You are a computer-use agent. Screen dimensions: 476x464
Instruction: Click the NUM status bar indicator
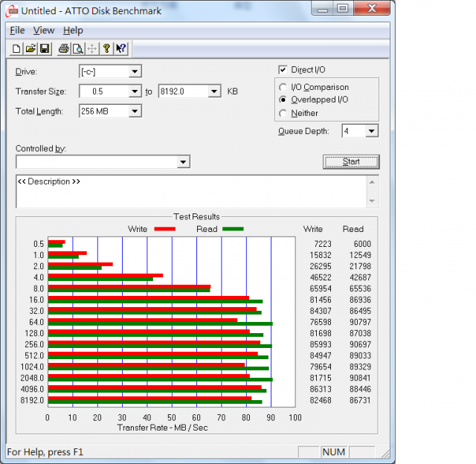pos(334,452)
